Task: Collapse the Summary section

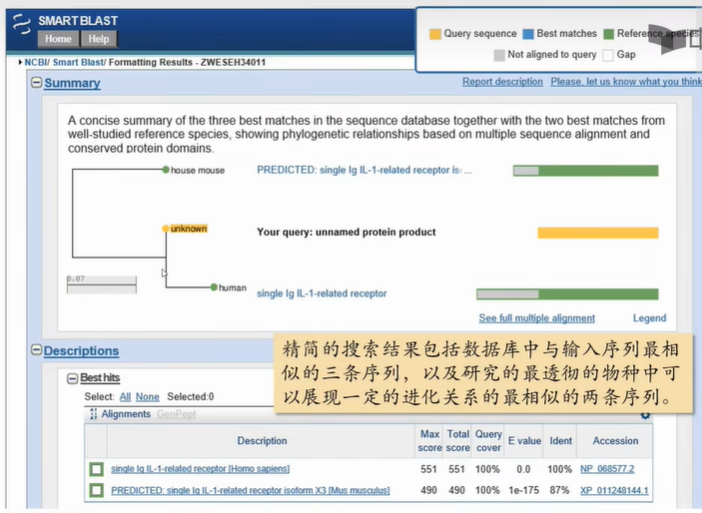Action: click(x=36, y=82)
